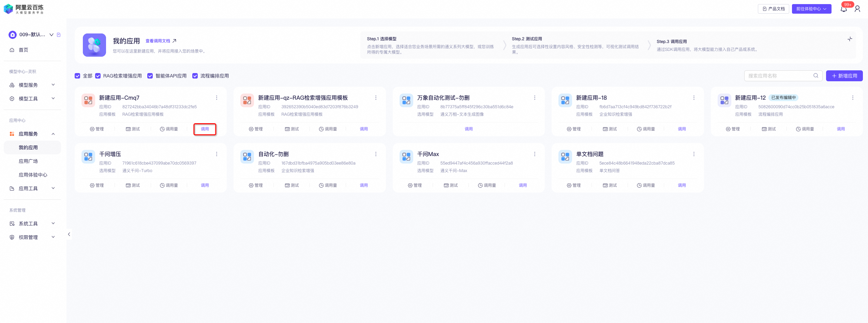The width and height of the screenshot is (868, 323).
Task: Open the 查看调用文档 link
Action: pyautogui.click(x=161, y=41)
